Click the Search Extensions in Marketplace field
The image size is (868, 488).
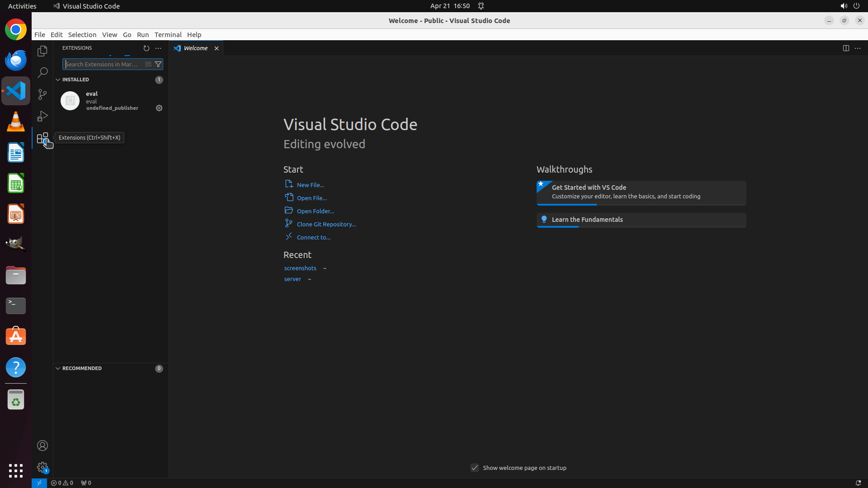[102, 64]
